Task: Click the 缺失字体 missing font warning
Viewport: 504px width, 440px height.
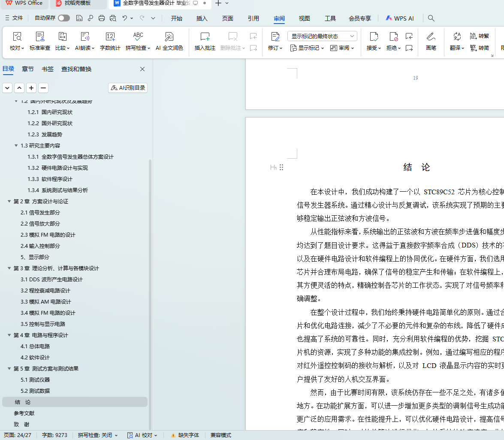Action: coord(185,435)
